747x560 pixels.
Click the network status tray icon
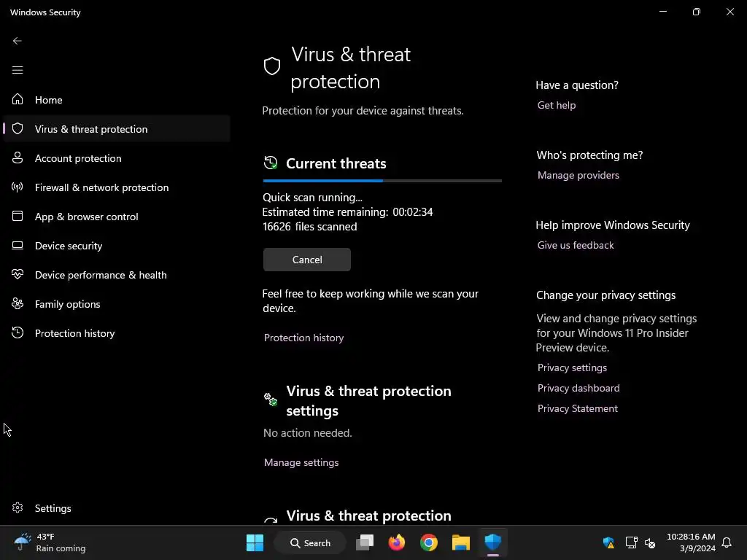tap(631, 542)
